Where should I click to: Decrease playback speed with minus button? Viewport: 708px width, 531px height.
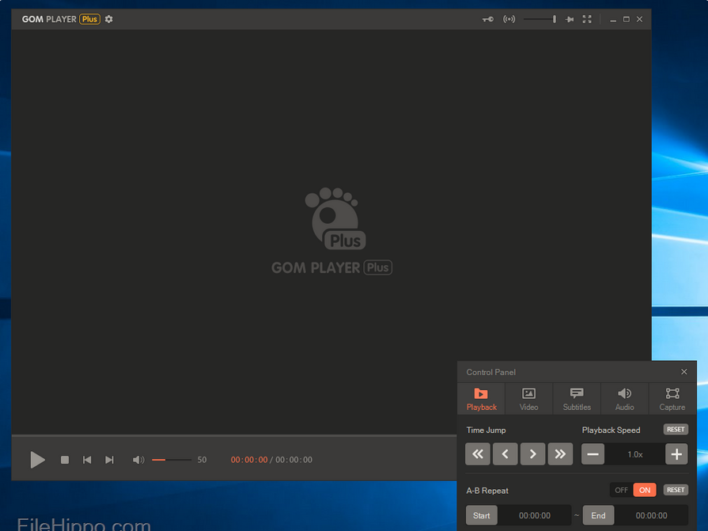593,454
